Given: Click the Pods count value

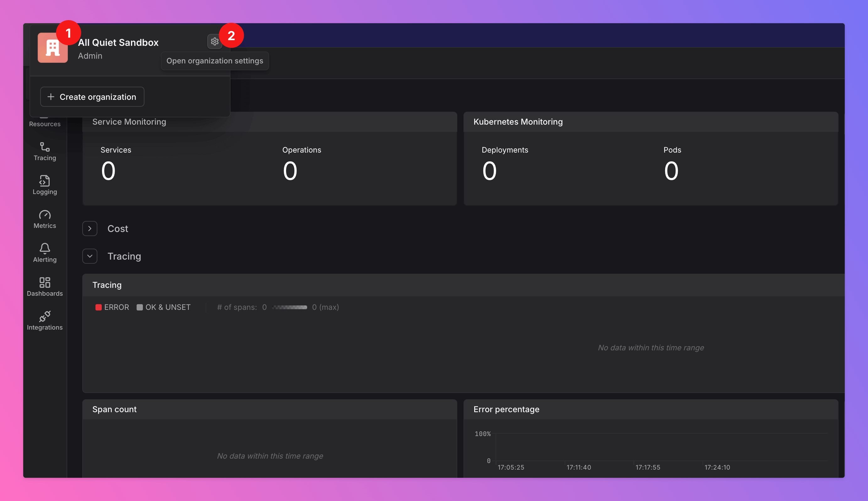Looking at the screenshot, I should pos(671,171).
